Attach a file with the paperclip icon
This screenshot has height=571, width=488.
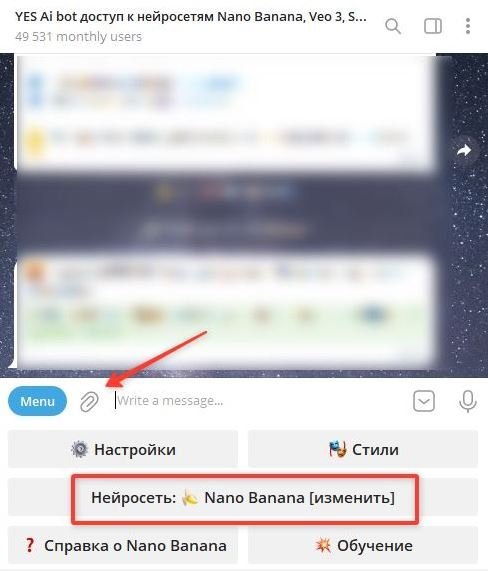(x=89, y=402)
